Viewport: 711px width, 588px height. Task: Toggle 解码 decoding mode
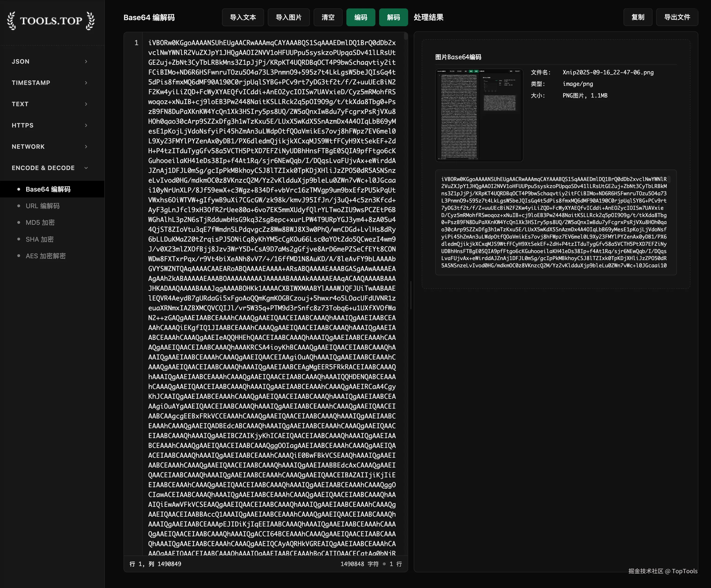tap(393, 17)
